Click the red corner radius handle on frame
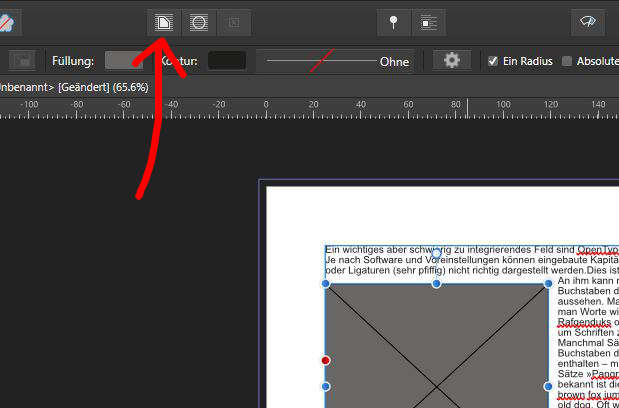619x408 pixels. pyautogui.click(x=326, y=360)
